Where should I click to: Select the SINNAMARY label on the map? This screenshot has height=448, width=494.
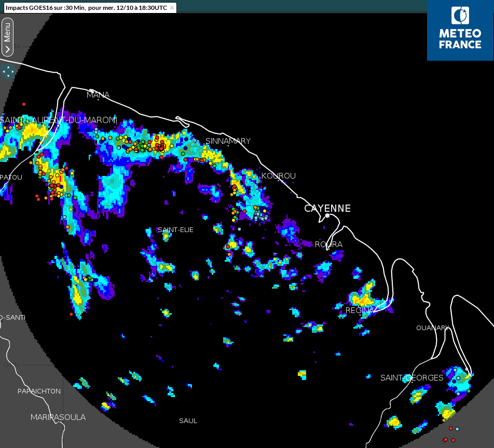[x=228, y=141]
